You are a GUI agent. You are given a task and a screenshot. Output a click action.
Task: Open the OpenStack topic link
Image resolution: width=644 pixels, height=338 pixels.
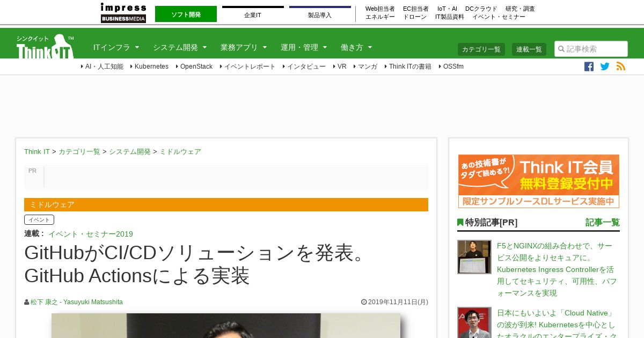click(194, 67)
